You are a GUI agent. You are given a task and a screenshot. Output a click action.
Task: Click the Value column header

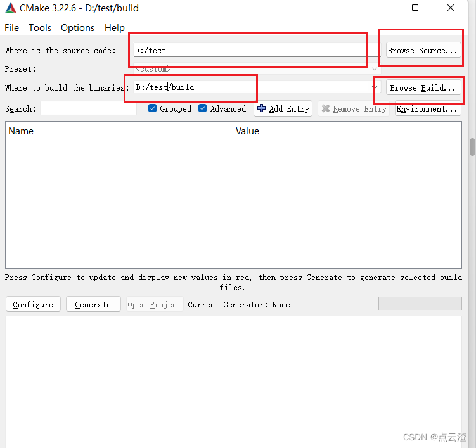point(347,131)
